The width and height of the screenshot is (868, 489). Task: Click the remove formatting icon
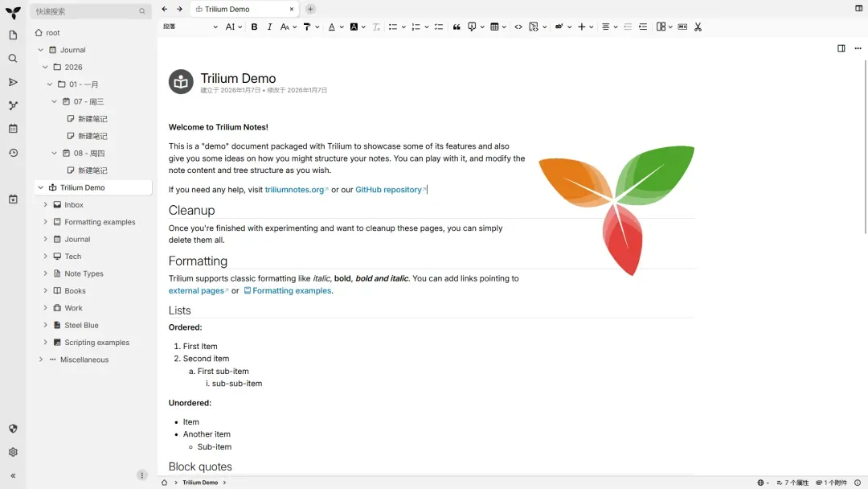coord(376,27)
